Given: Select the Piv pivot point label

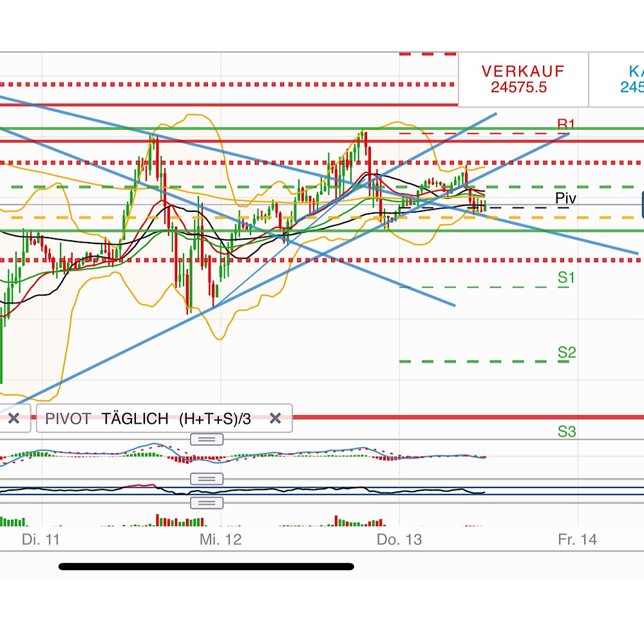Looking at the screenshot, I should (x=565, y=198).
